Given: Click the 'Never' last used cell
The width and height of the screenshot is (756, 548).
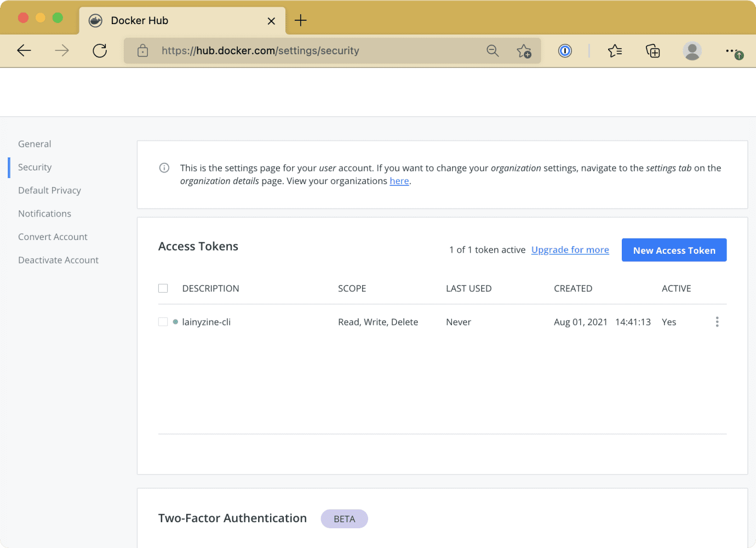Looking at the screenshot, I should pyautogui.click(x=459, y=322).
